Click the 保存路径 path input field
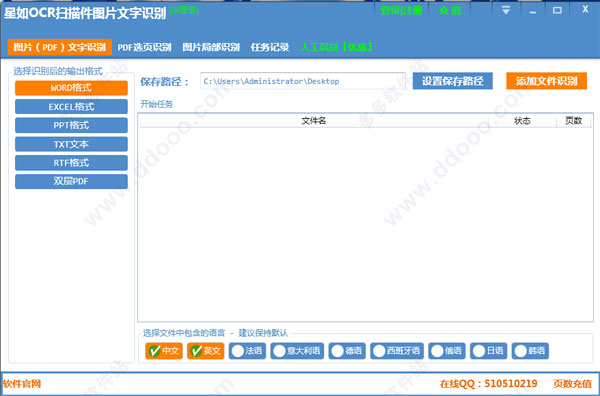 (302, 81)
